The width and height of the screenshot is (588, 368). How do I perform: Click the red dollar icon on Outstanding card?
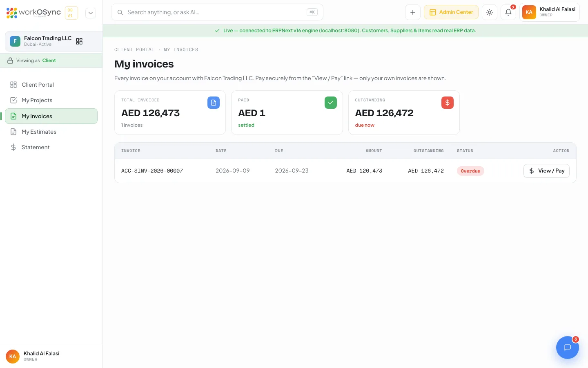pos(448,103)
